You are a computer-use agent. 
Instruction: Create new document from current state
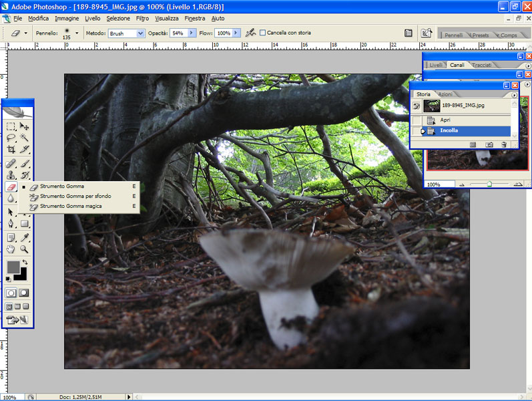click(x=473, y=145)
